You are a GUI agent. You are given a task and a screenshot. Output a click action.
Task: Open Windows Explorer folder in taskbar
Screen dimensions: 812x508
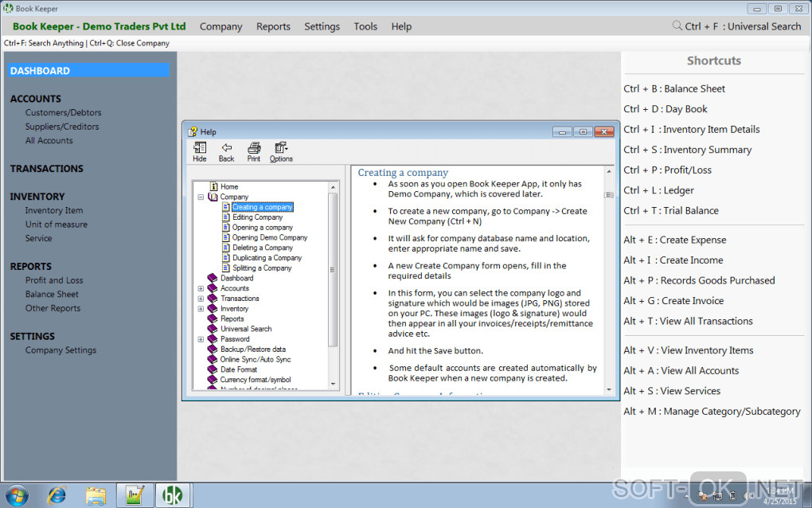click(96, 495)
